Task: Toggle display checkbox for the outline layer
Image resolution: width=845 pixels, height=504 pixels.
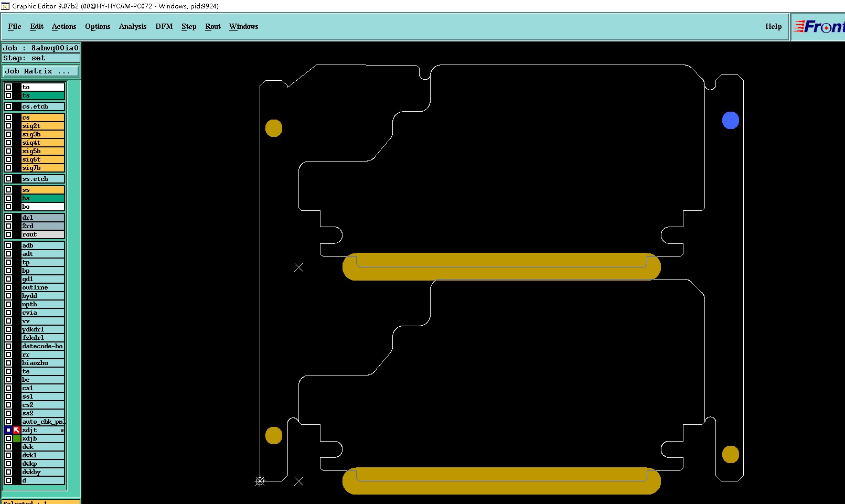Action: click(x=8, y=287)
